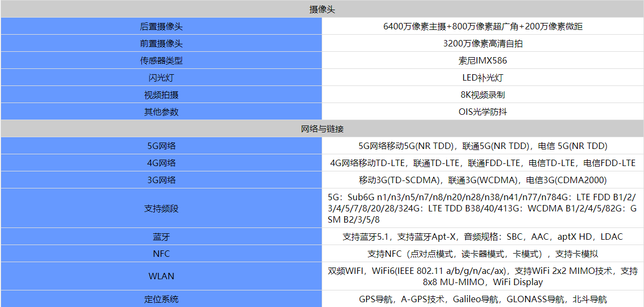
Task: Click the 蓝牙 label cell
Action: pos(161,237)
